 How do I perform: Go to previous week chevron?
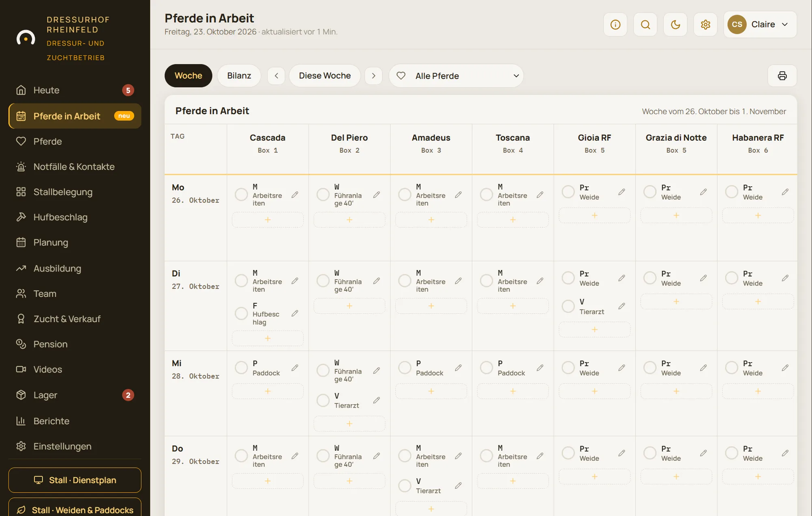pyautogui.click(x=276, y=76)
